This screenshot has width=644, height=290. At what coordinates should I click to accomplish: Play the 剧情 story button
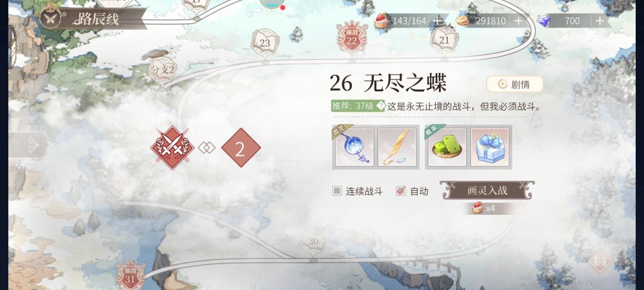pos(515,84)
